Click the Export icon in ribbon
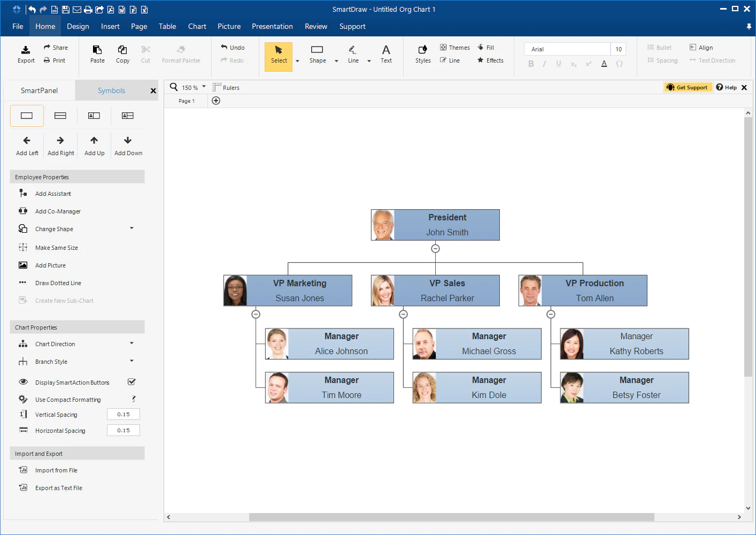 (26, 50)
